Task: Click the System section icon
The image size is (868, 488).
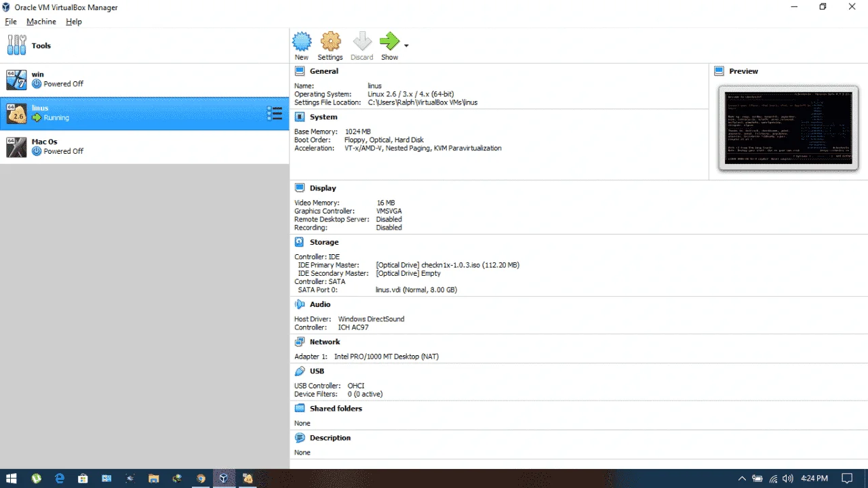Action: point(300,117)
